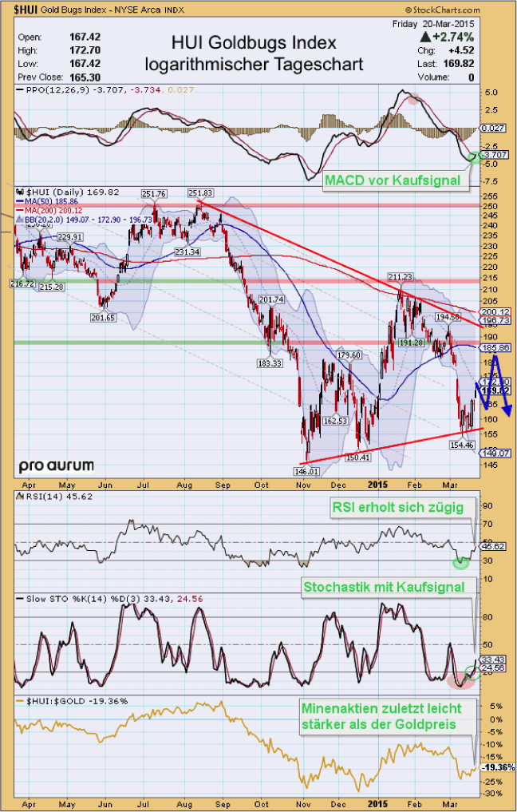Screen dimensions: 517x812
Task: Select the 'MACD vor Kaufsignal' annotation
Action: (x=393, y=181)
